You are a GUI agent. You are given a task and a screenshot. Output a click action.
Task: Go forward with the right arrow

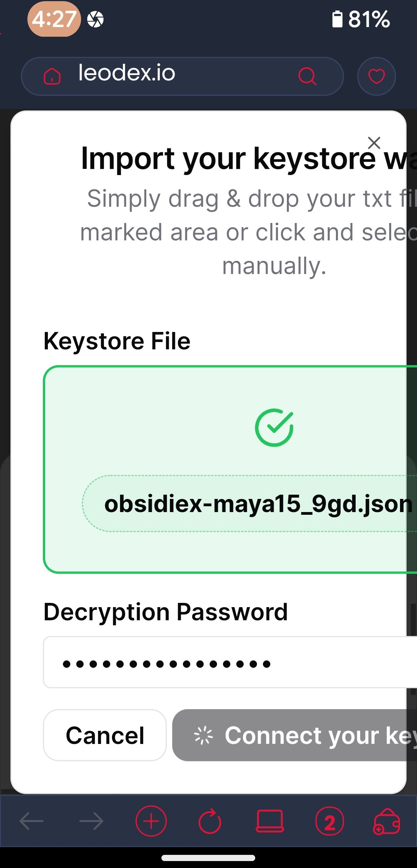(92, 821)
